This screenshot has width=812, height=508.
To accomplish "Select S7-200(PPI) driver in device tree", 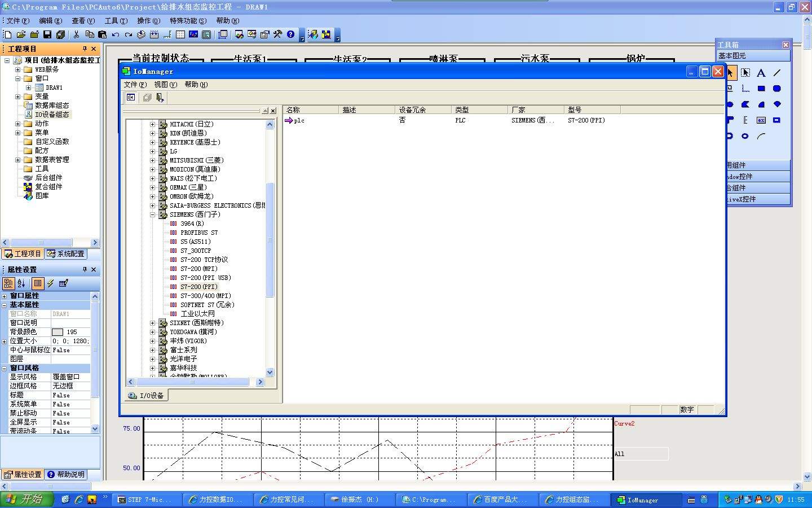I will click(x=198, y=287).
